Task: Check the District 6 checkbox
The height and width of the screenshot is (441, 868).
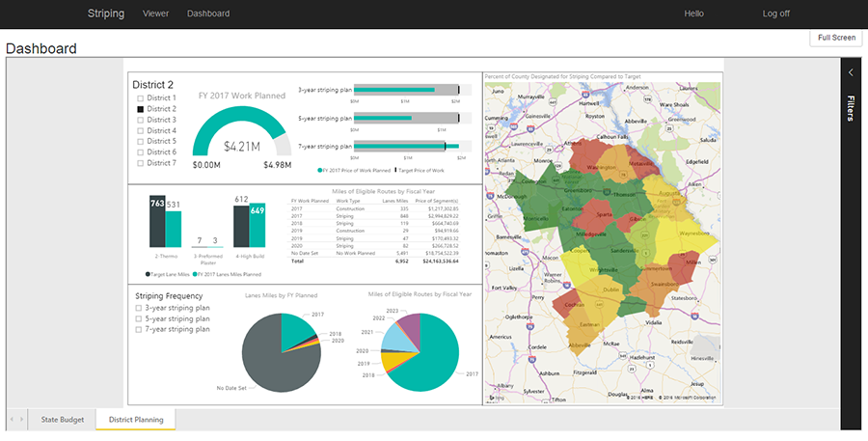Action: [140, 152]
